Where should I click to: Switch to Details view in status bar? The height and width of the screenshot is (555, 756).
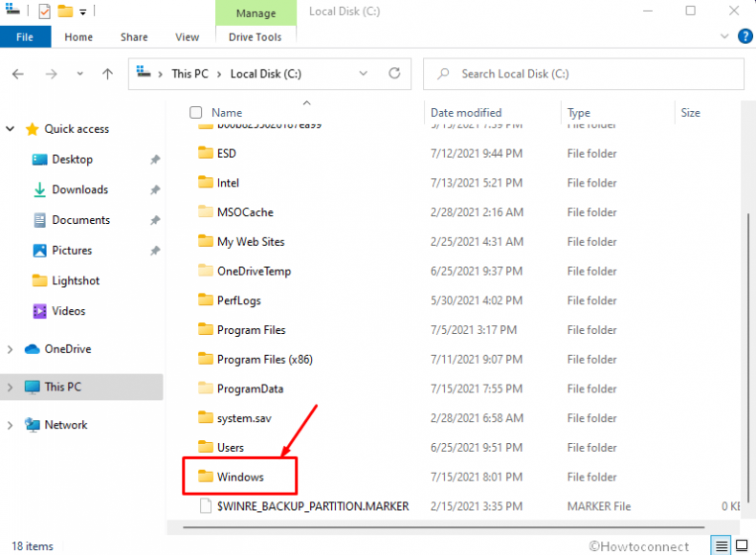721,545
